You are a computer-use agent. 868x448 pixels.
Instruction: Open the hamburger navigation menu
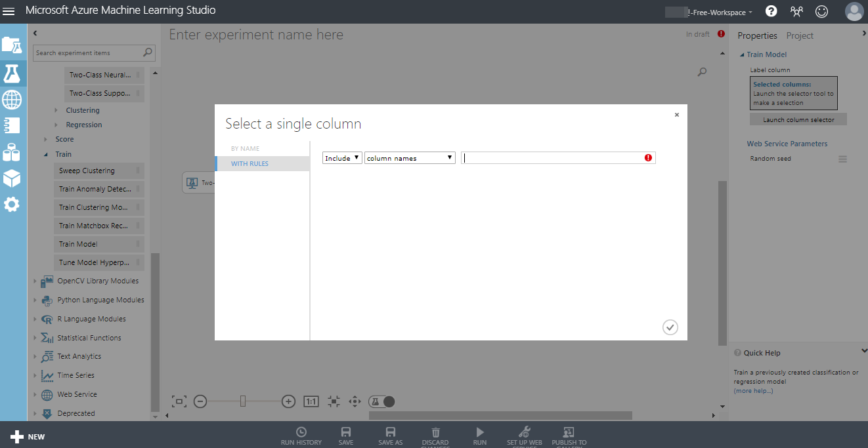(x=9, y=11)
